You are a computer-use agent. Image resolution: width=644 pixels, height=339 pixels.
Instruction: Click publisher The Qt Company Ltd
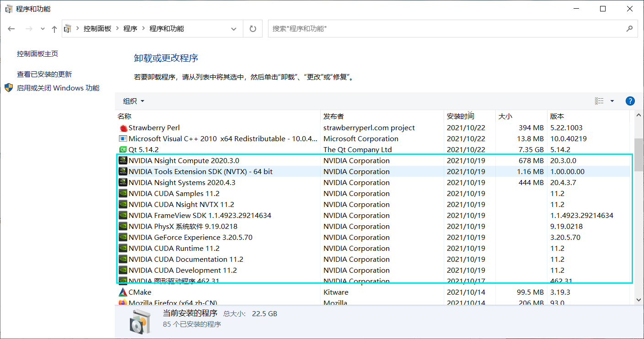click(x=358, y=150)
